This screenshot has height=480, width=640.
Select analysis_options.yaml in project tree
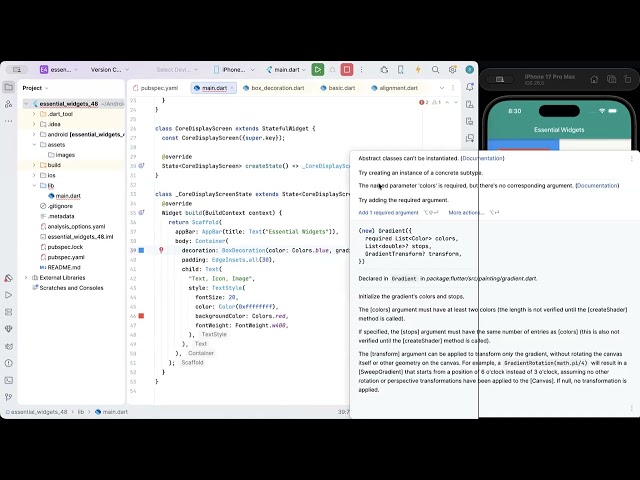click(73, 227)
